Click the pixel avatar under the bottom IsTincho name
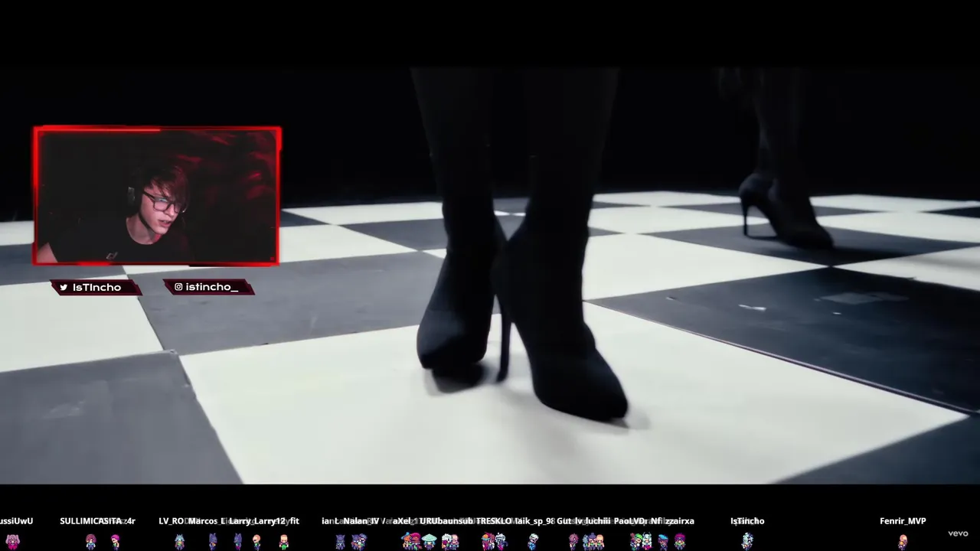The height and width of the screenshot is (551, 980). (747, 542)
